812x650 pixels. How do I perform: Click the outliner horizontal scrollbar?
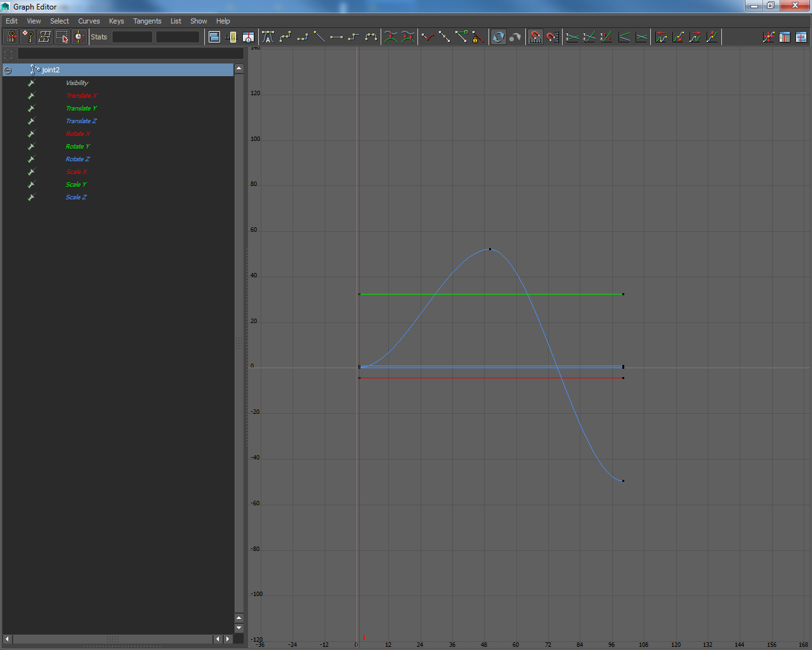pos(112,639)
